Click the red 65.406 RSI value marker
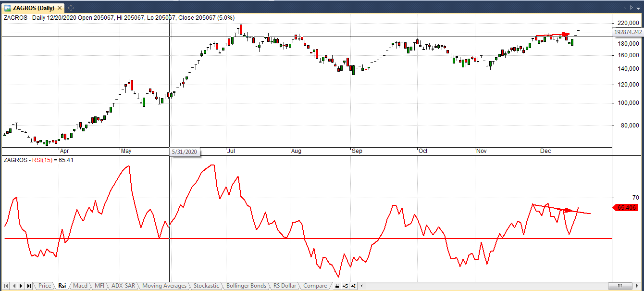 point(627,208)
